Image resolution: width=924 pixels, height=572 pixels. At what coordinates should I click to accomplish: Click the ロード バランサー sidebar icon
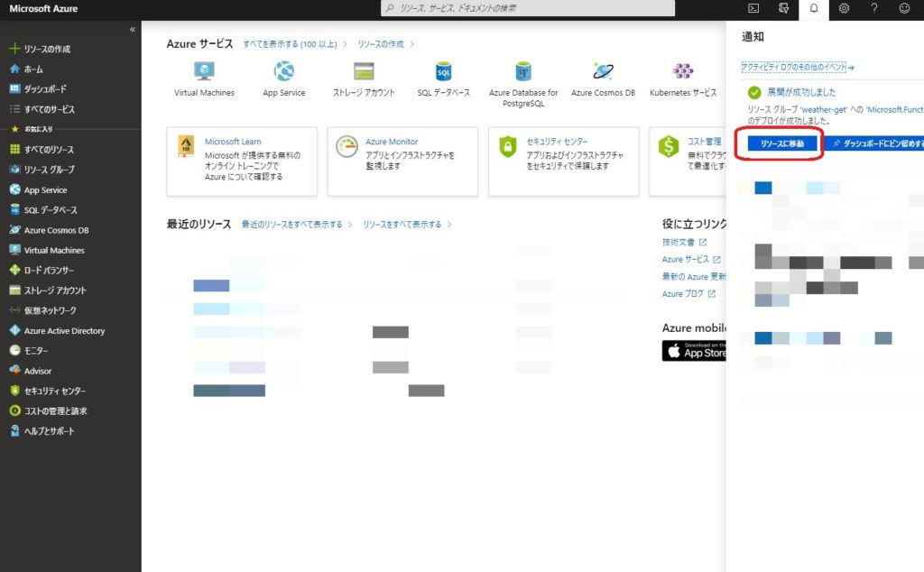point(14,270)
